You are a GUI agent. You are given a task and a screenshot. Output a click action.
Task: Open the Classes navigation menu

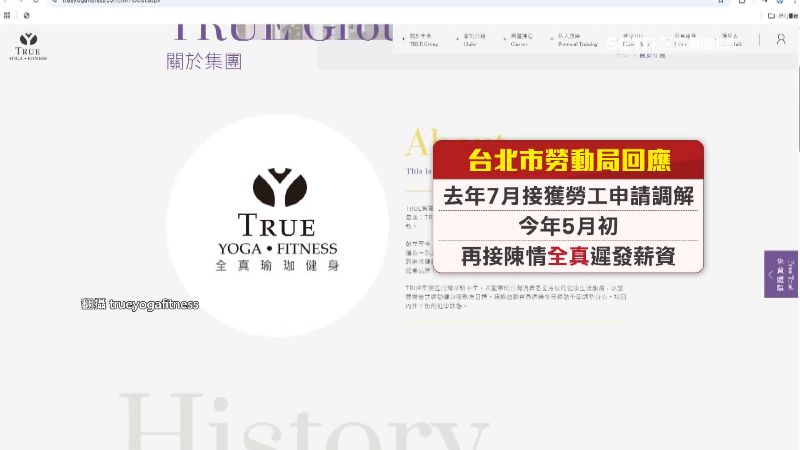click(x=521, y=40)
